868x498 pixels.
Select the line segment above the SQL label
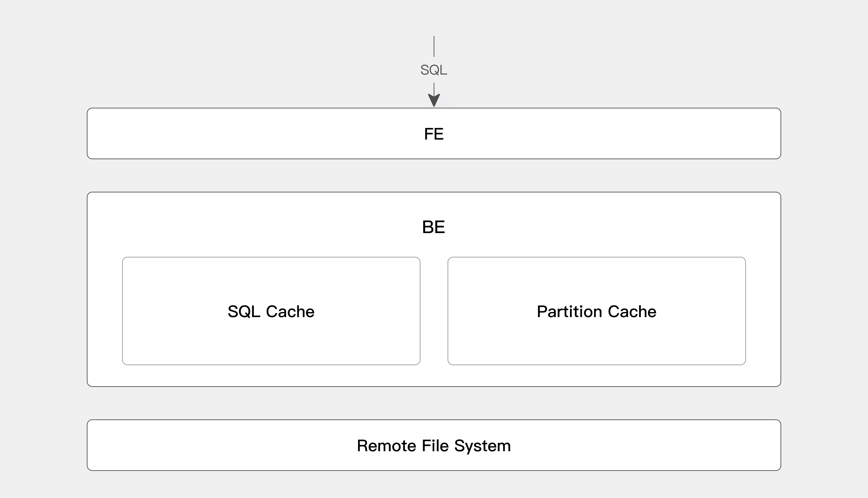click(x=434, y=46)
